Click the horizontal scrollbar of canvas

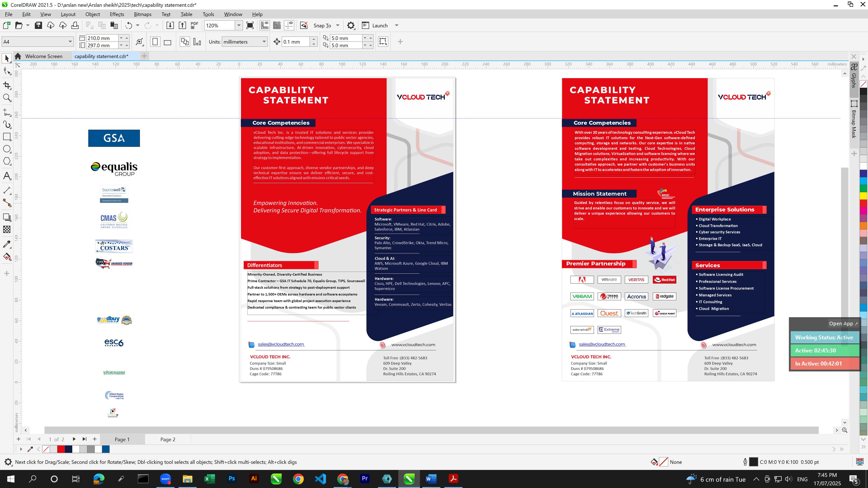point(431,430)
